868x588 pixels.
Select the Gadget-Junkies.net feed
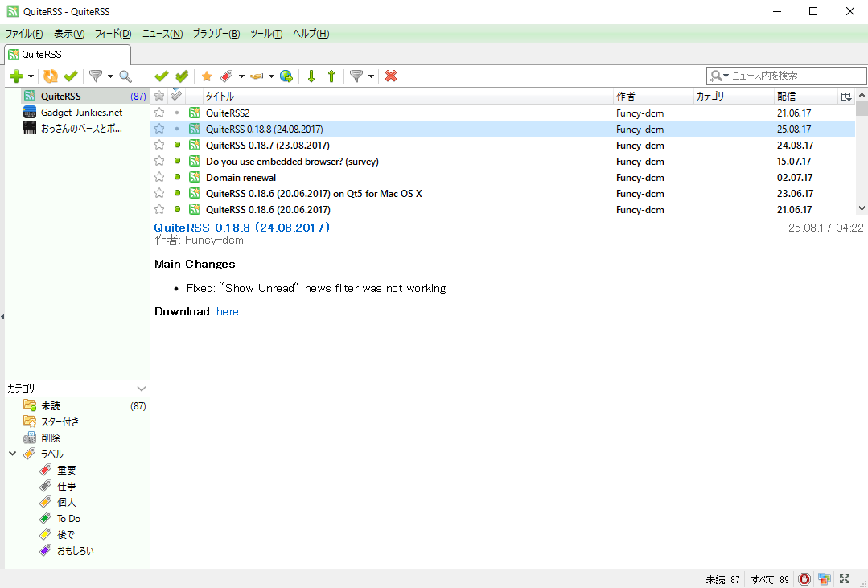(x=81, y=113)
